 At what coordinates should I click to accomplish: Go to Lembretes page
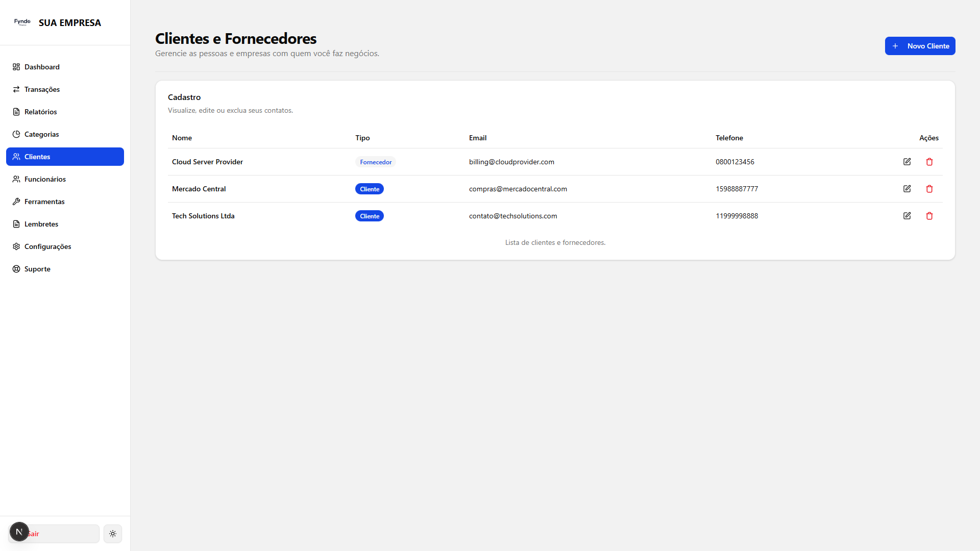pyautogui.click(x=41, y=224)
